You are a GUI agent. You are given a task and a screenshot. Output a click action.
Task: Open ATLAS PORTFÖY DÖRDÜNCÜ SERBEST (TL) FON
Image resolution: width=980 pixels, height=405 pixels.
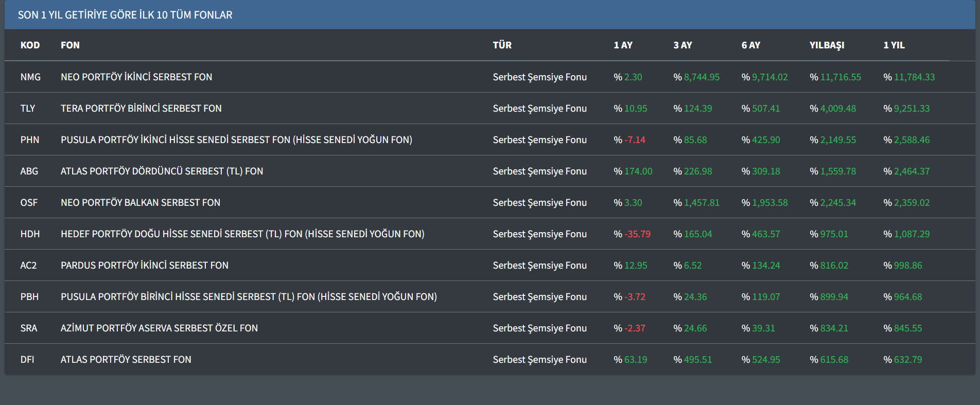pyautogui.click(x=162, y=171)
